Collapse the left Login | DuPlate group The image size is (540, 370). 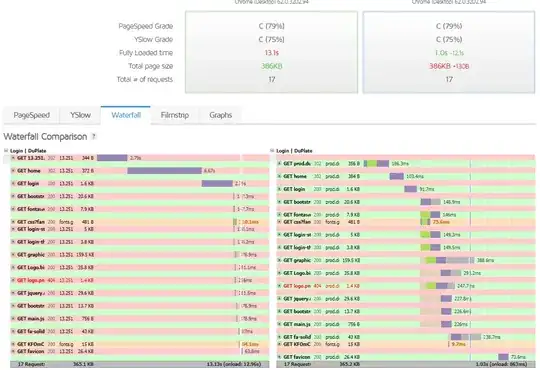pyautogui.click(x=6, y=151)
